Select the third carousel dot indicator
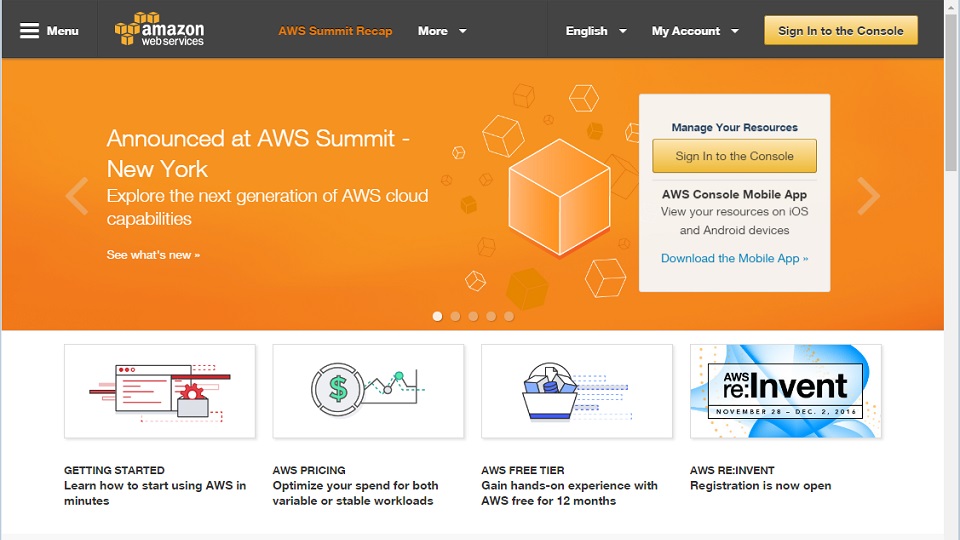The height and width of the screenshot is (540, 960). click(473, 316)
